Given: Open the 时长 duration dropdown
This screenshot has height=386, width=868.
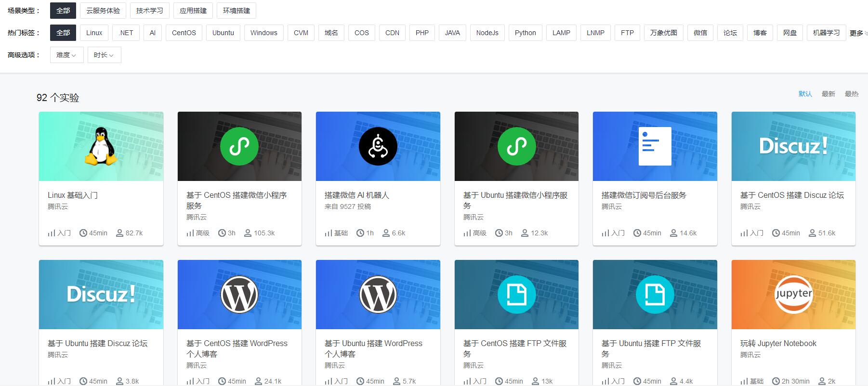Looking at the screenshot, I should (x=104, y=55).
